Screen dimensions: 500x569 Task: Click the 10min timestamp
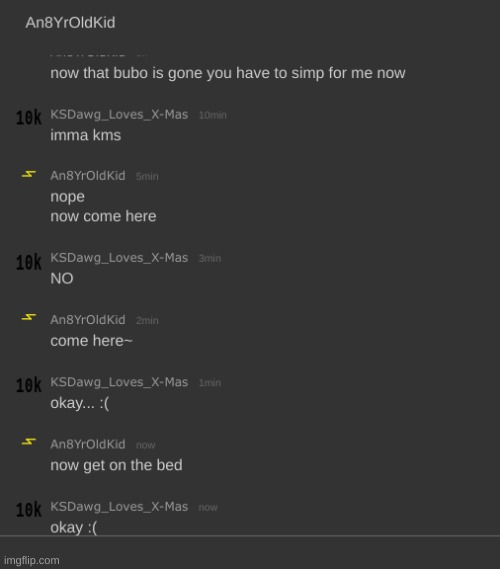pos(213,115)
